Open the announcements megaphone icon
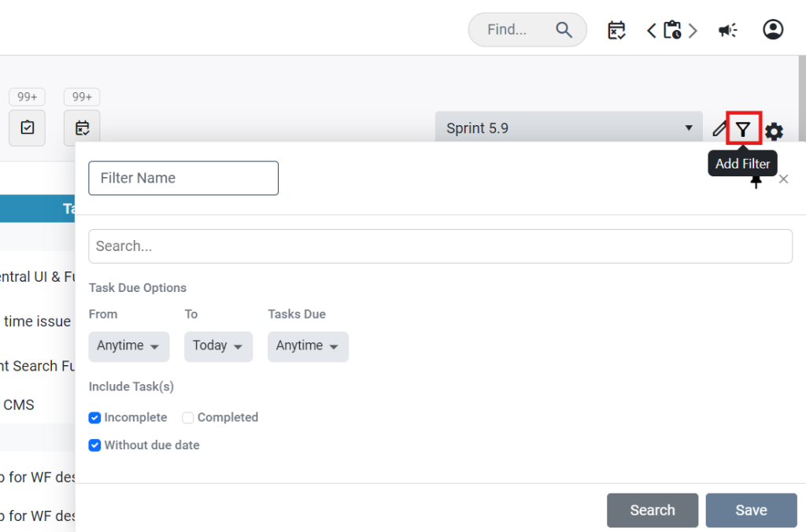Image resolution: width=806 pixels, height=532 pixels. 727,29
